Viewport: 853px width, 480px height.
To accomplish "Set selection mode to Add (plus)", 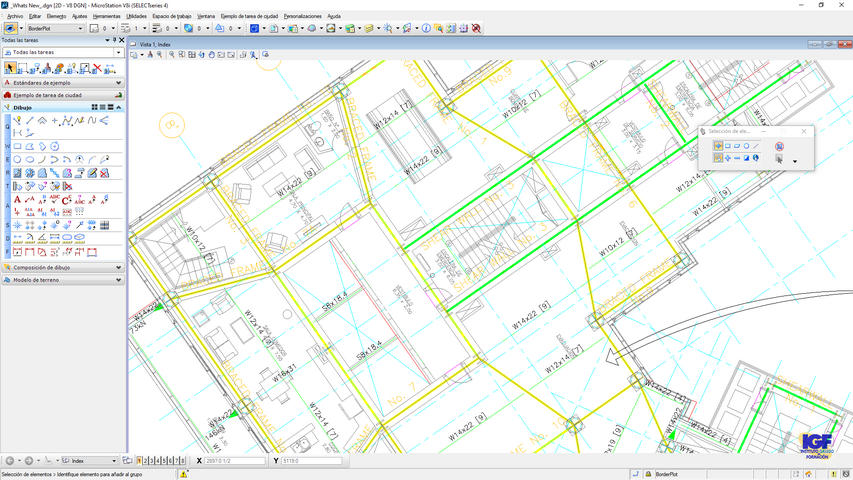I will click(x=728, y=158).
